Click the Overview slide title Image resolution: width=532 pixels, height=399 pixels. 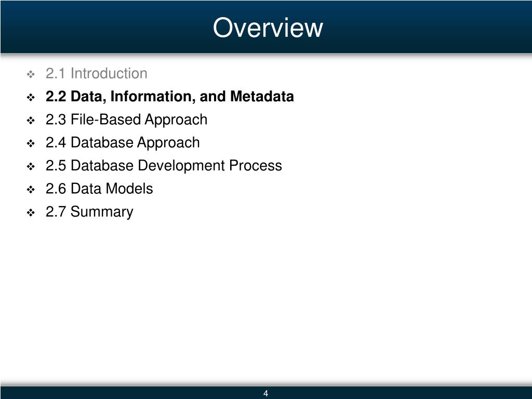268,28
